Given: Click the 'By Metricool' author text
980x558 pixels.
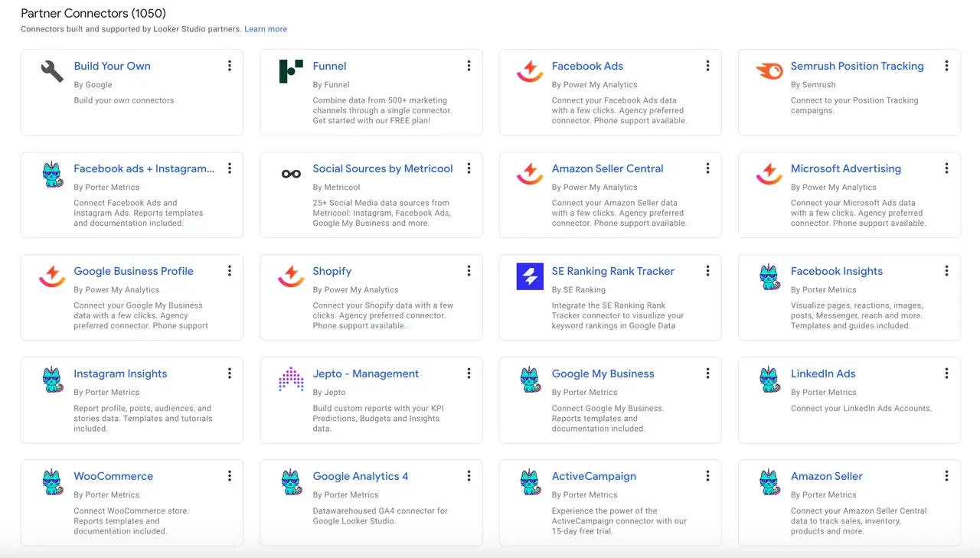Looking at the screenshot, I should pyautogui.click(x=338, y=188).
